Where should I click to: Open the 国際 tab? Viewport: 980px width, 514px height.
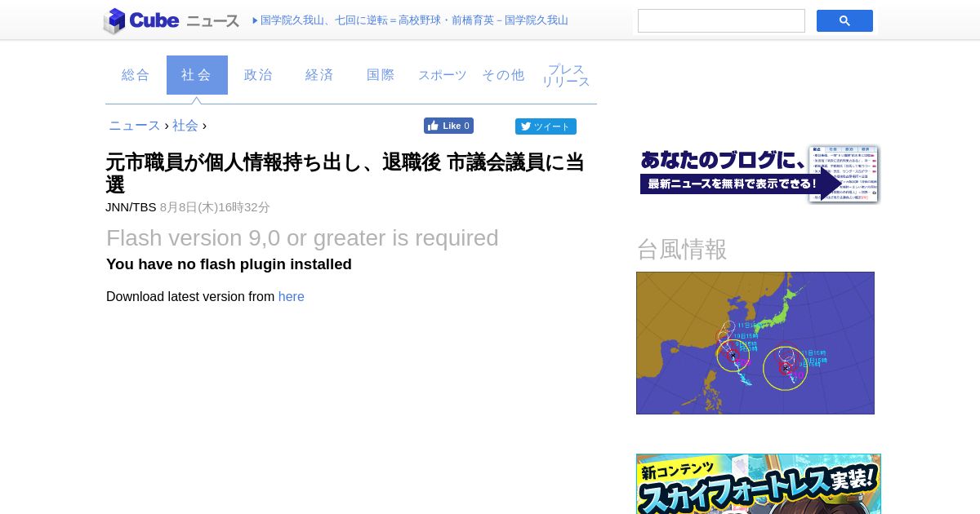tap(381, 75)
